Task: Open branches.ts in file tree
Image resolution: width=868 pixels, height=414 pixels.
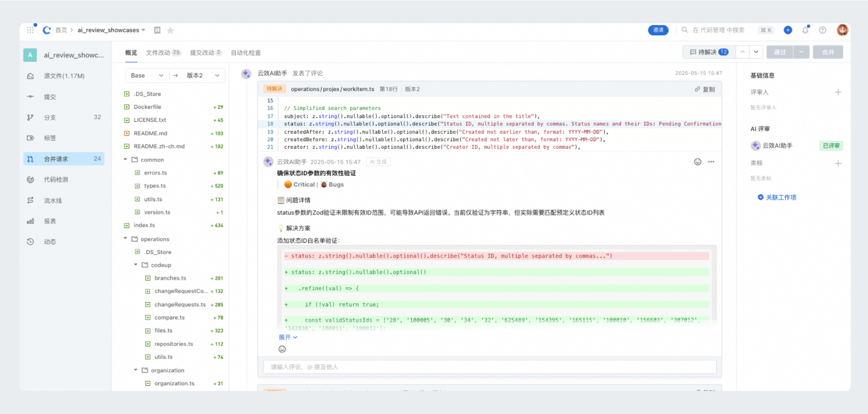Action: [x=170, y=278]
